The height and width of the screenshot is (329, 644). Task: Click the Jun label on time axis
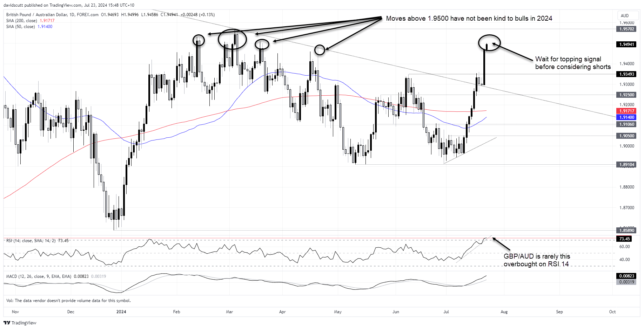(x=396, y=312)
